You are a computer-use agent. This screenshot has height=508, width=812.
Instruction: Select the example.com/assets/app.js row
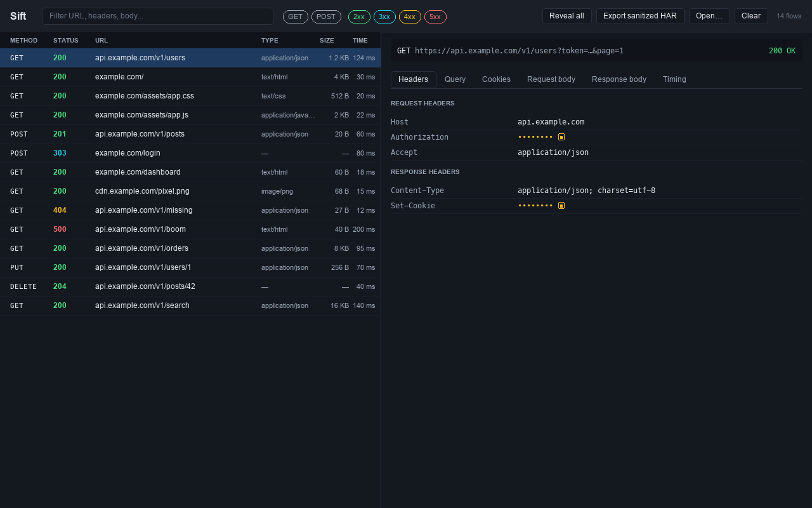point(190,115)
